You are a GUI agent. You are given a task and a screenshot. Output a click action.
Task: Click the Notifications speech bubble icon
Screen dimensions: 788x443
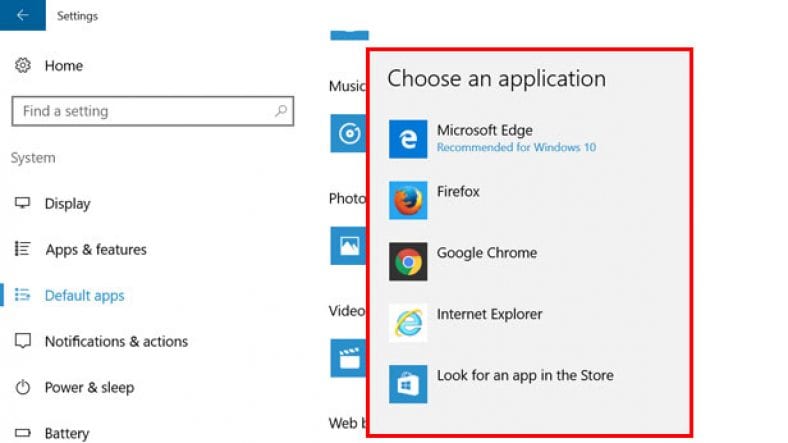click(x=23, y=341)
